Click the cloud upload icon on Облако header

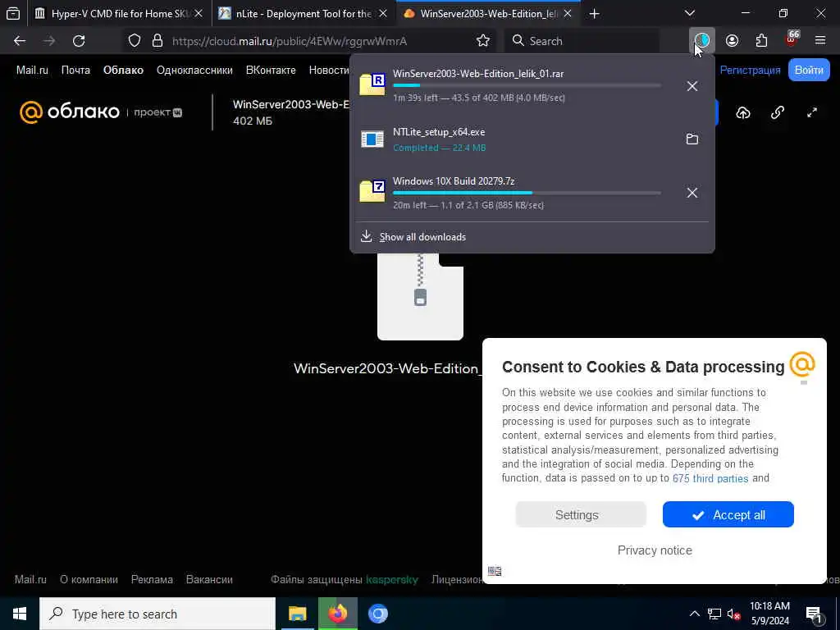pos(743,112)
